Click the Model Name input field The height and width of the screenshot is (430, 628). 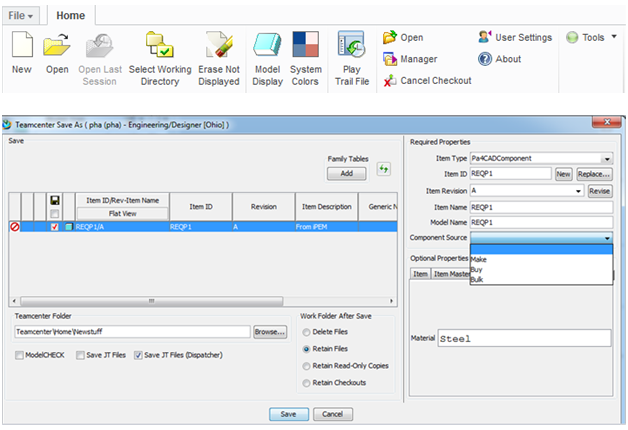[x=541, y=223]
